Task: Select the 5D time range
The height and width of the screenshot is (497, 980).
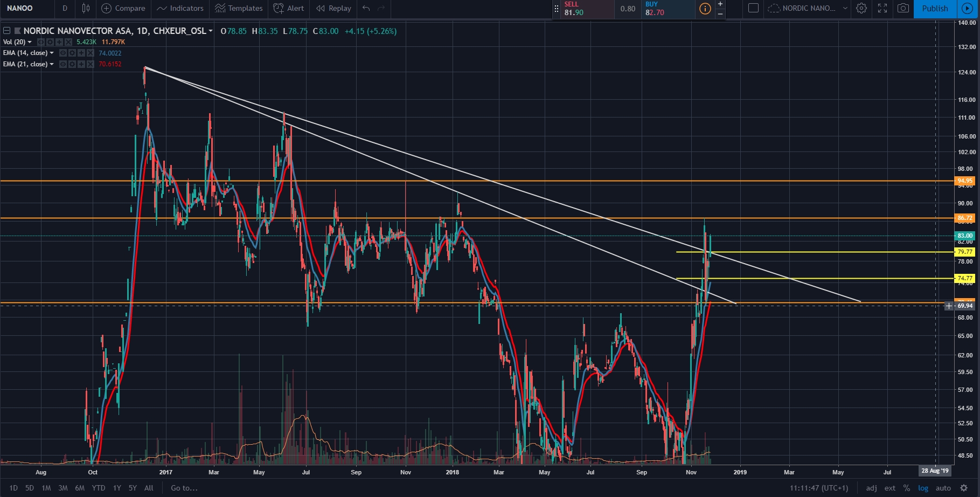Action: (30, 488)
